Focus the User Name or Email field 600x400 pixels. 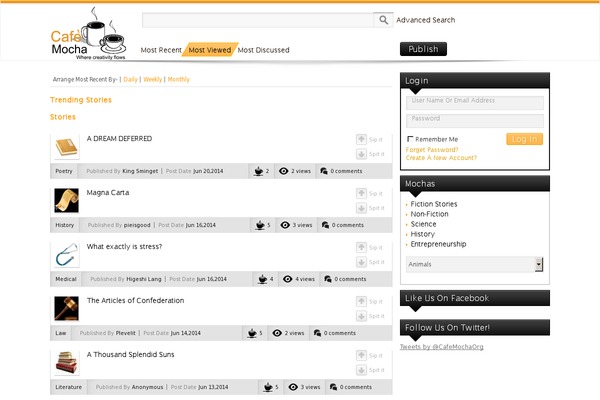tap(475, 101)
